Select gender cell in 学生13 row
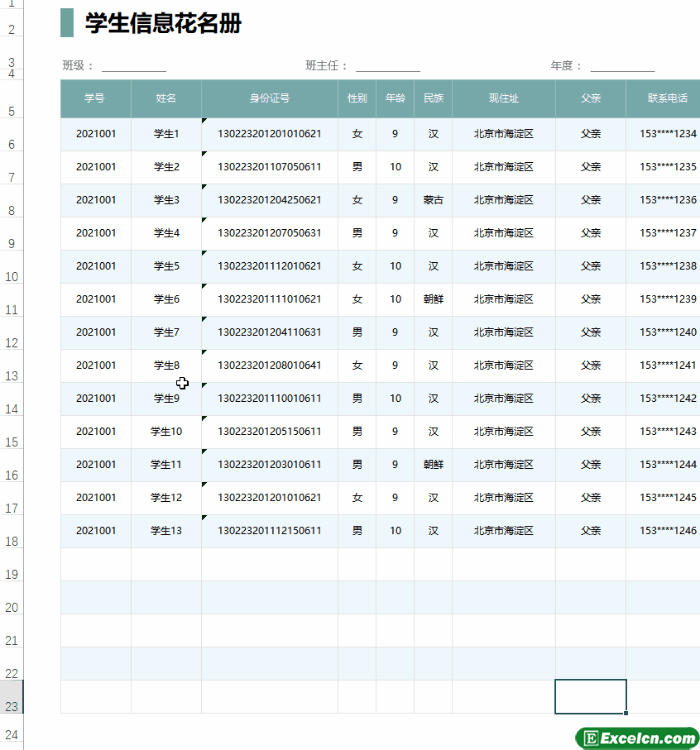 (357, 530)
